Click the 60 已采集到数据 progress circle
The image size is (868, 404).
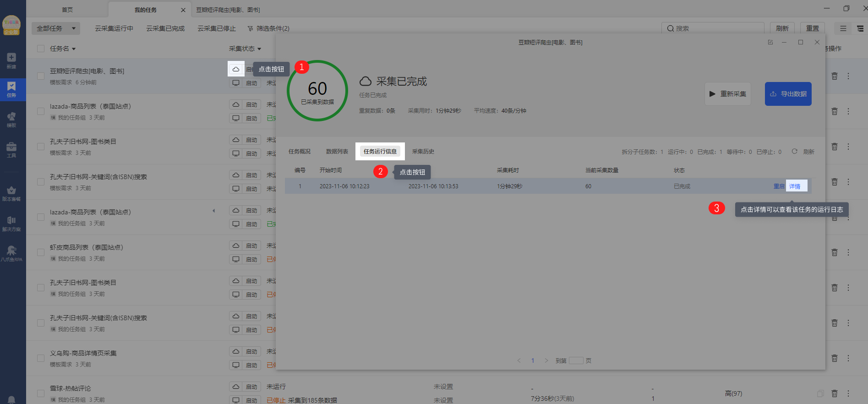click(317, 91)
